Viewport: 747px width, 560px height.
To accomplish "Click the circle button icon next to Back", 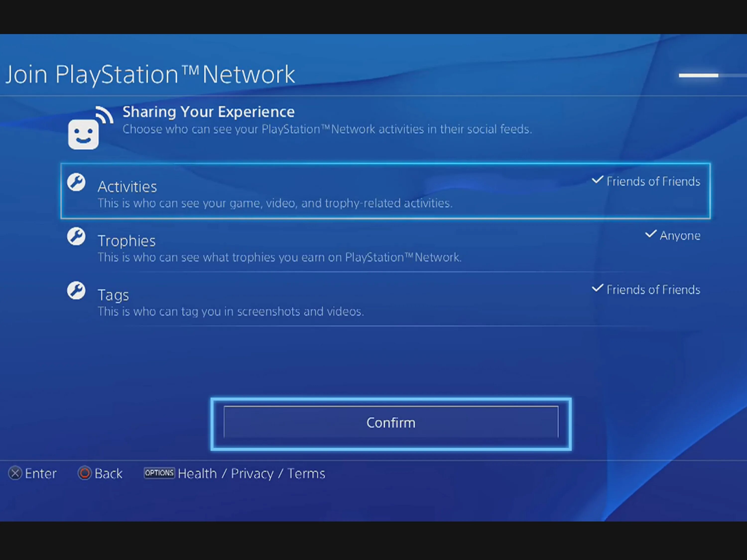I will [84, 473].
